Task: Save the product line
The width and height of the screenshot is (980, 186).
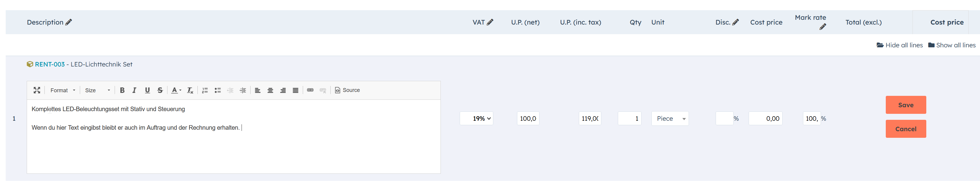Action: click(x=906, y=105)
